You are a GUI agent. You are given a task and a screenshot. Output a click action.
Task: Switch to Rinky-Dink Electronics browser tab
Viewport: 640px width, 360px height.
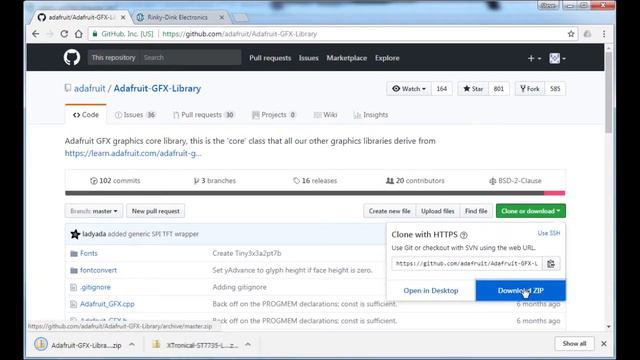(178, 17)
